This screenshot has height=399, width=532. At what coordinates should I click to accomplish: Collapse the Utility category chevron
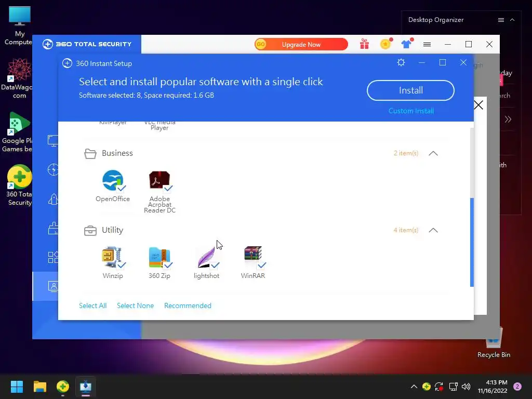click(433, 230)
